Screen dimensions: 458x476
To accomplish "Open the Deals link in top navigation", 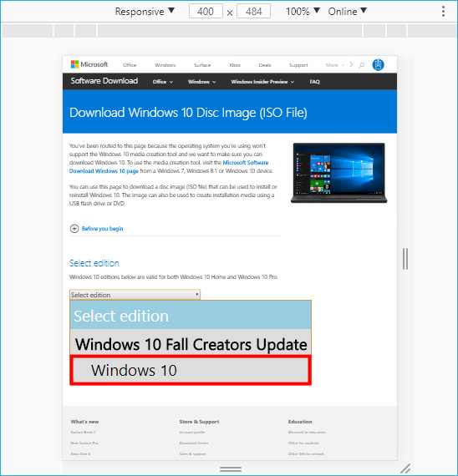I will pyautogui.click(x=265, y=65).
